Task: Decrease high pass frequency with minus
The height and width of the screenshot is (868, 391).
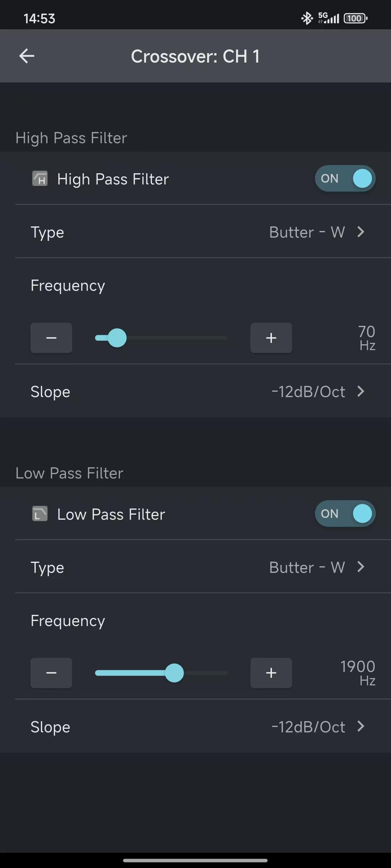Action: [x=51, y=338]
